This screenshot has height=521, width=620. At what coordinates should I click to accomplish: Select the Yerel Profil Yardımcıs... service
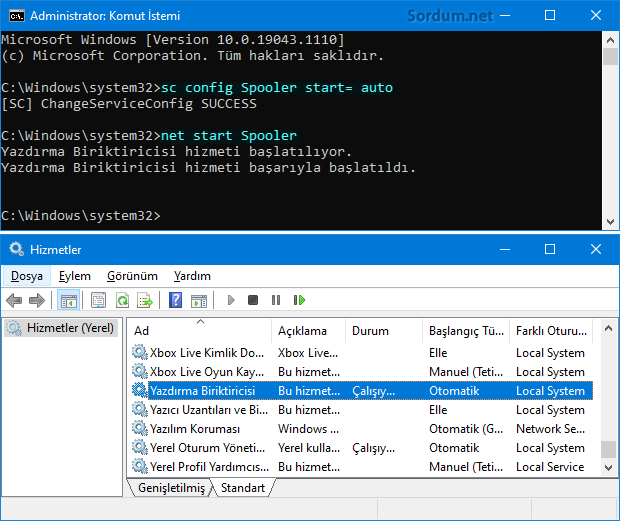click(x=362, y=467)
